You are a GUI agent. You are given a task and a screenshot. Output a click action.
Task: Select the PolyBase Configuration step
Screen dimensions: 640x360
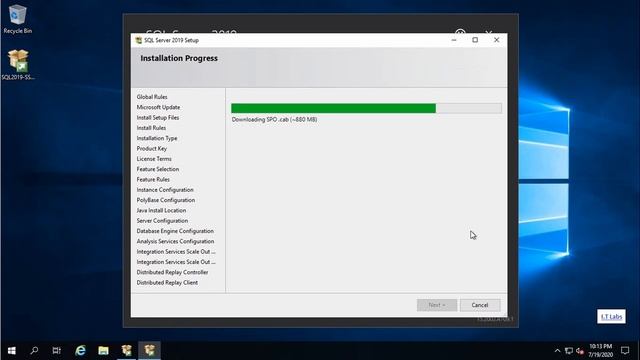point(166,200)
